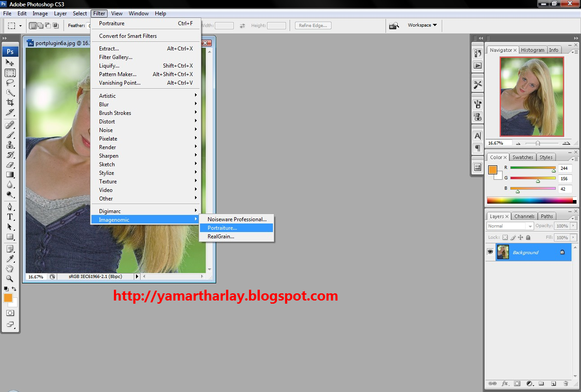Select the Gradient tool
The height and width of the screenshot is (392, 581).
pyautogui.click(x=10, y=175)
